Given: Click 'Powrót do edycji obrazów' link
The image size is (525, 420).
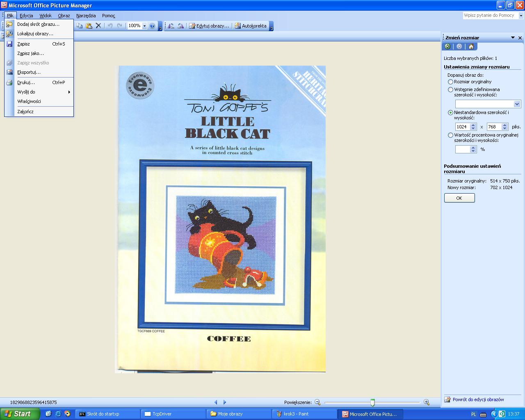Looking at the screenshot, I should pyautogui.click(x=478, y=399).
